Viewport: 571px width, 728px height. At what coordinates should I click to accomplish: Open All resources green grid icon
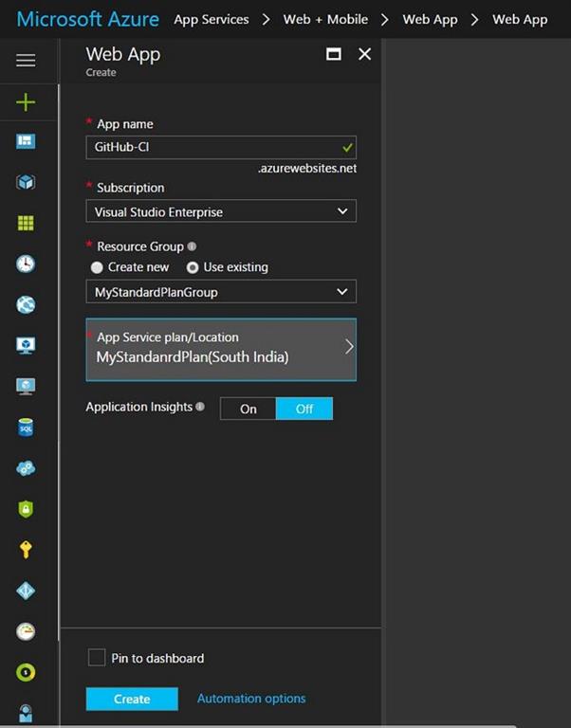(26, 223)
